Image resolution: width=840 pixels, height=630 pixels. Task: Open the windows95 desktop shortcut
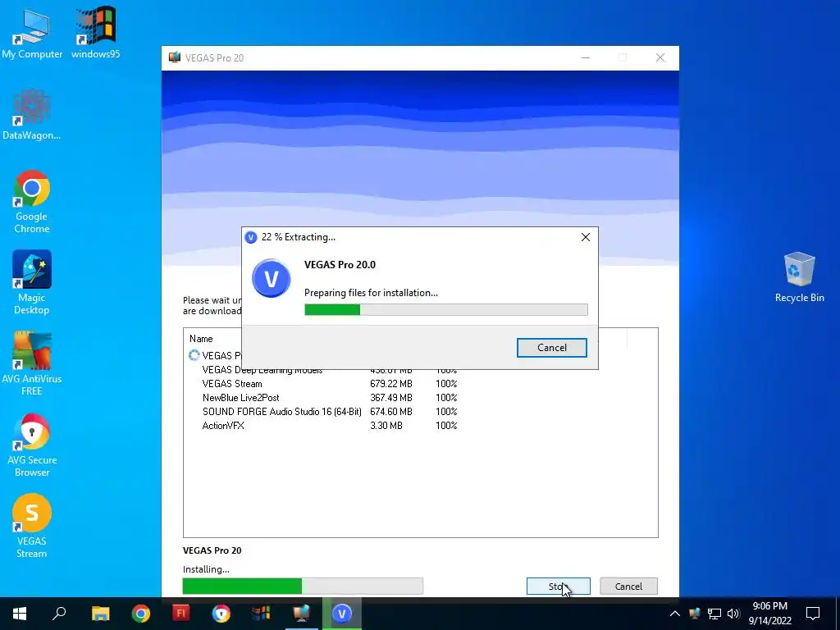point(95,33)
